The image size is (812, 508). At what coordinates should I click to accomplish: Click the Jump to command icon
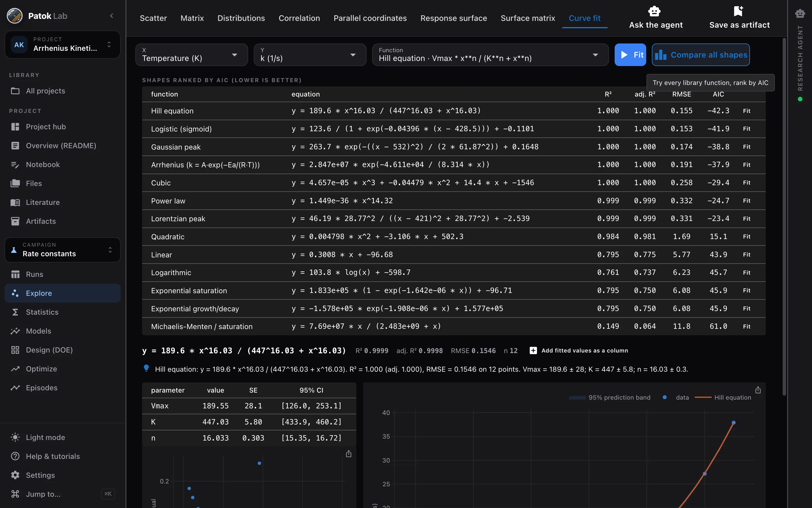15,494
